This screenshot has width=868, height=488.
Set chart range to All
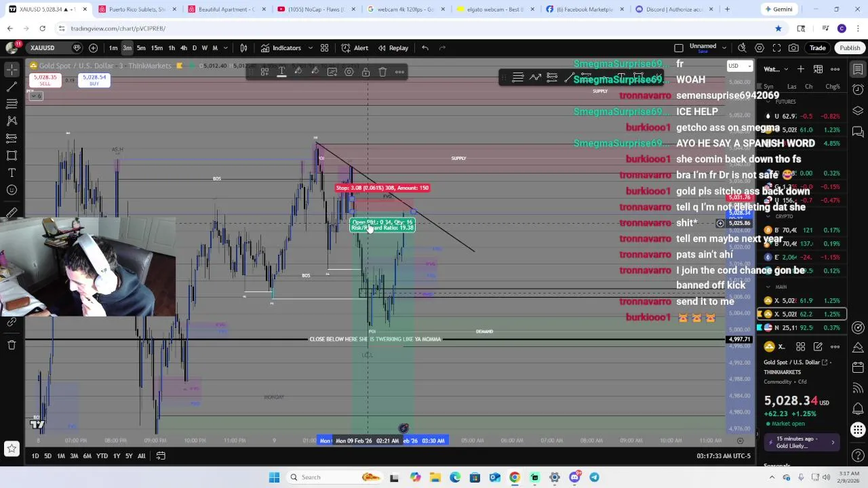click(141, 456)
